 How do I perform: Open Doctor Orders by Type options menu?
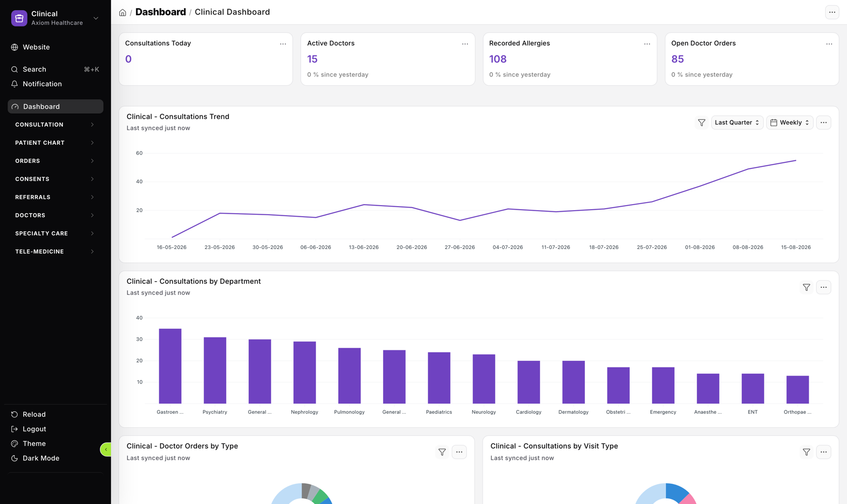pyautogui.click(x=459, y=452)
